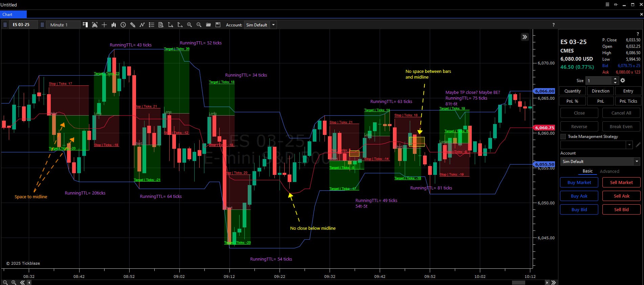
Task: Jump to chart start double-left arrows
Action: pyautogui.click(x=22, y=282)
